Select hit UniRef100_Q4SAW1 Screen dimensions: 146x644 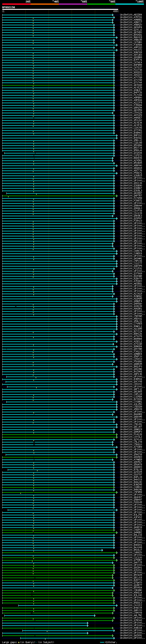point(131,259)
